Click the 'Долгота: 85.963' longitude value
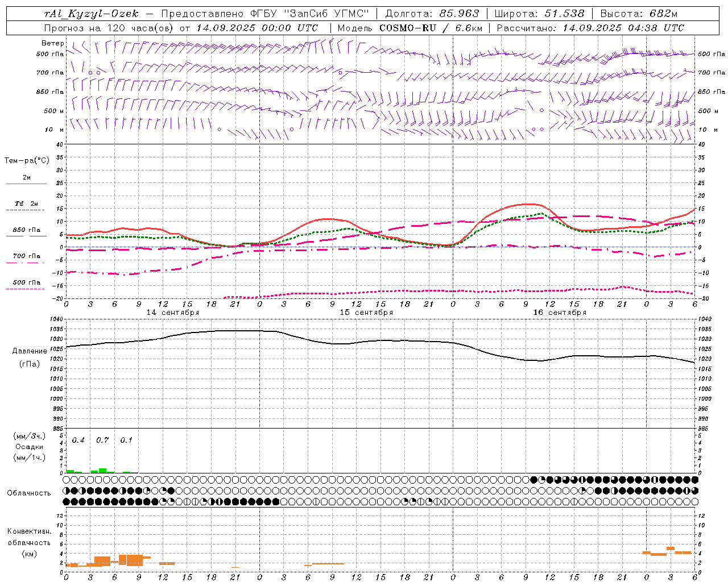Image resolution: width=728 pixels, height=582 pixels. [432, 14]
